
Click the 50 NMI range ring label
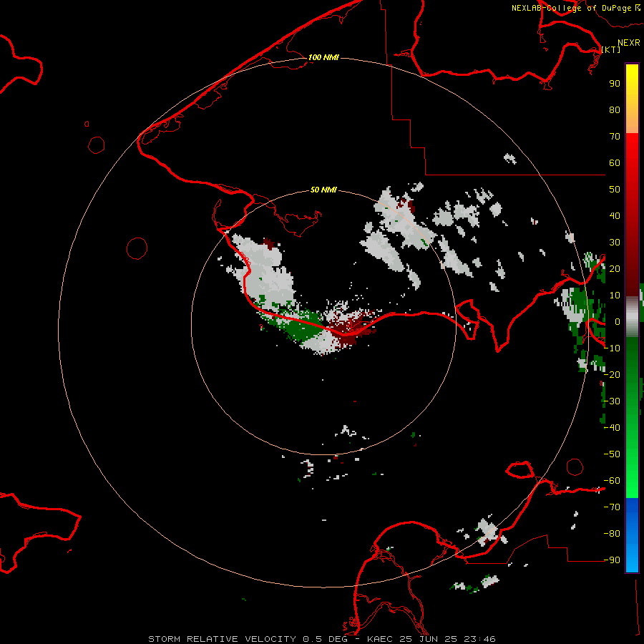coord(323,190)
